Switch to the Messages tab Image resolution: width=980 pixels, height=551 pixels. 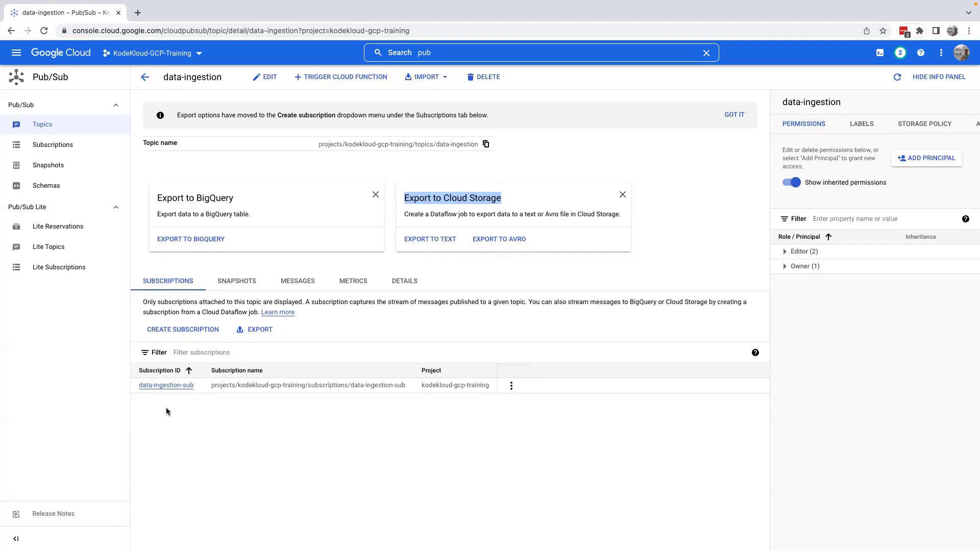click(x=298, y=281)
